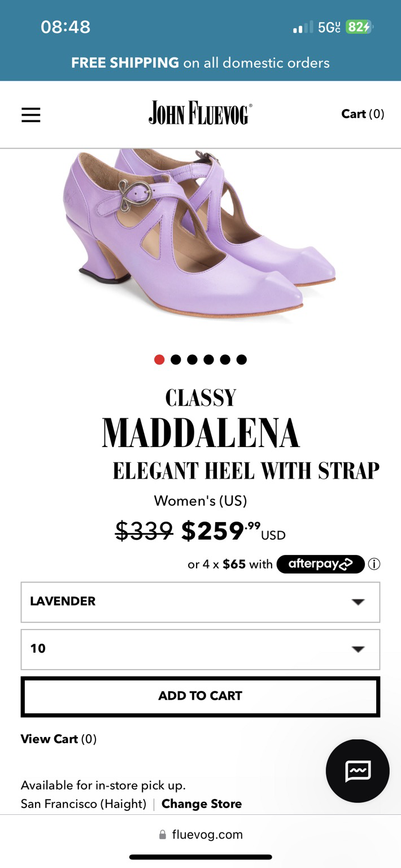The width and height of the screenshot is (401, 868).
Task: Tap the padlock icon beside fluevog.com
Action: click(x=163, y=835)
